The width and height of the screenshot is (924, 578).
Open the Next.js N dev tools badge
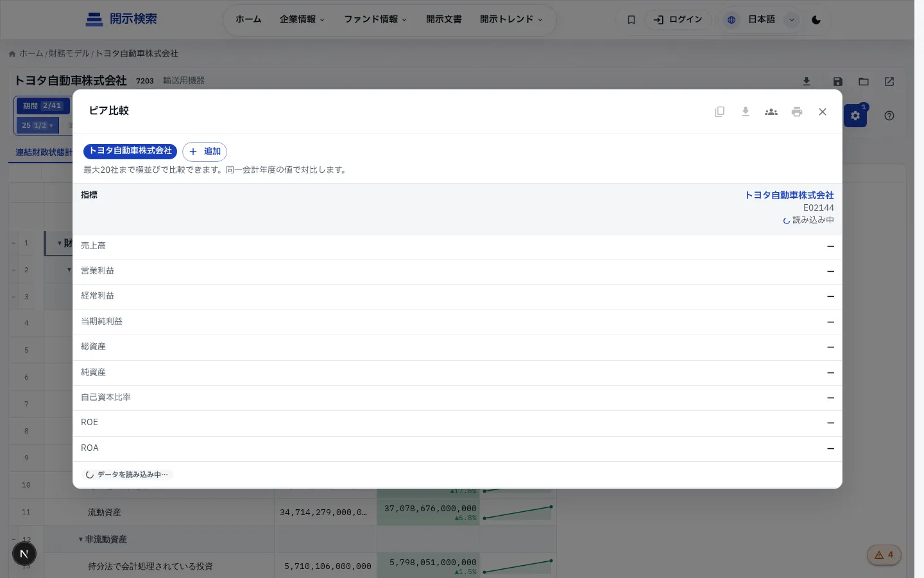(24, 554)
